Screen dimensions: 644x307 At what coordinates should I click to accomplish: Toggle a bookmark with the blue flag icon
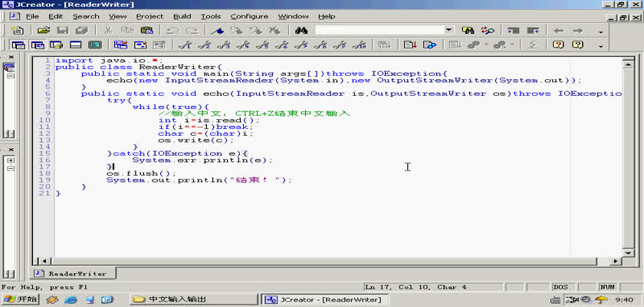click(x=218, y=31)
